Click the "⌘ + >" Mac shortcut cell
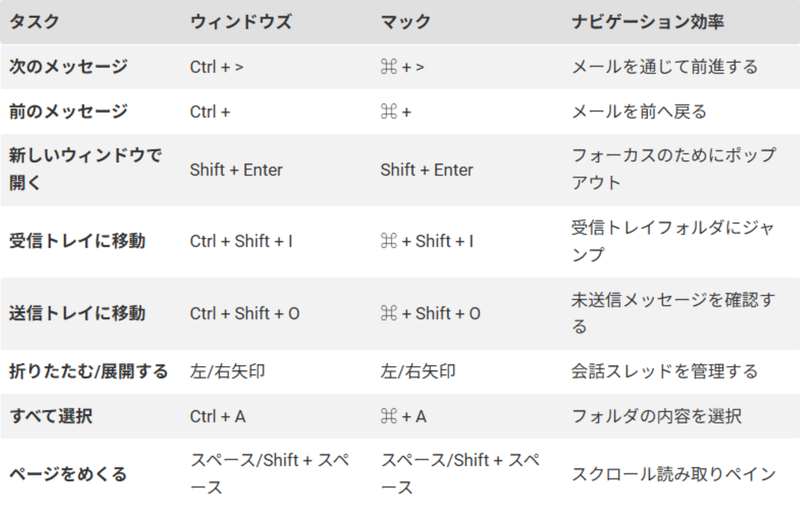 click(x=401, y=68)
